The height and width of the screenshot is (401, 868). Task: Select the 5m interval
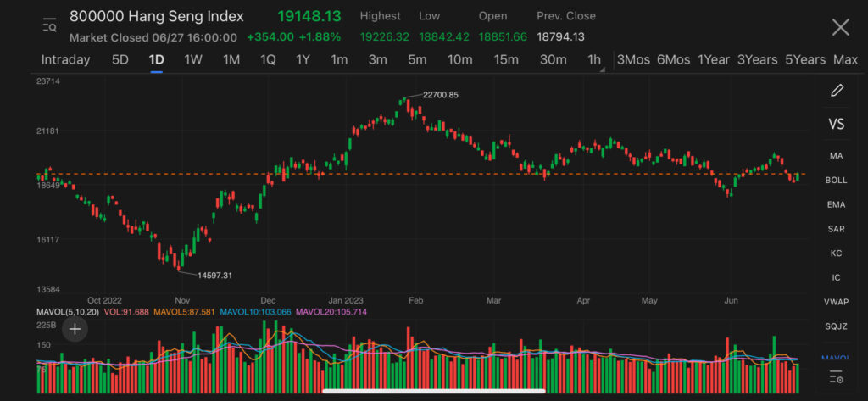click(417, 60)
